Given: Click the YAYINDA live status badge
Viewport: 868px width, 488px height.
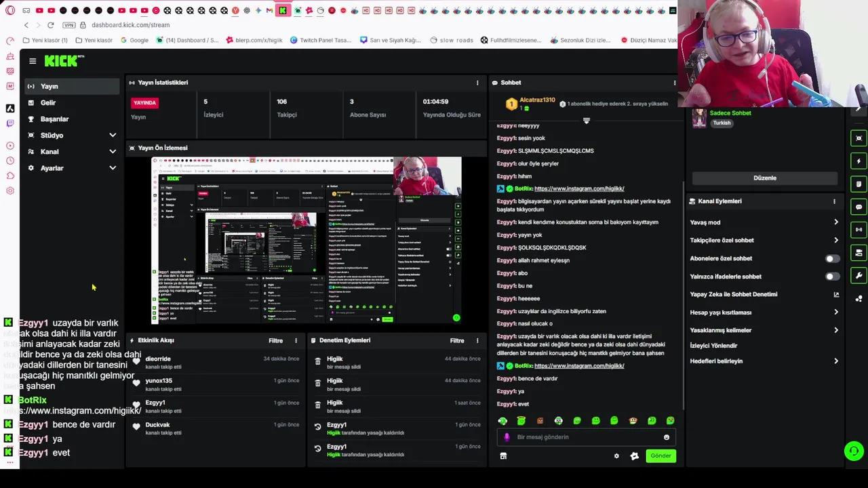Looking at the screenshot, I should [x=144, y=102].
